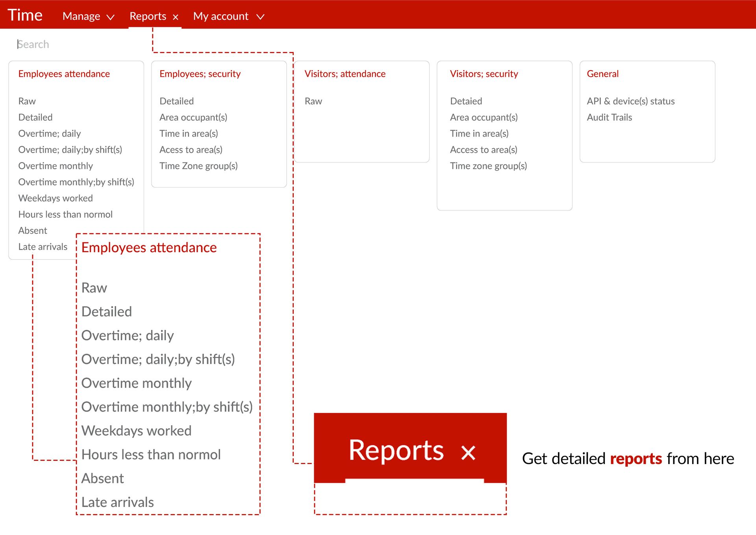Open Acess to area(s) report
The image size is (756, 535).
191,150
